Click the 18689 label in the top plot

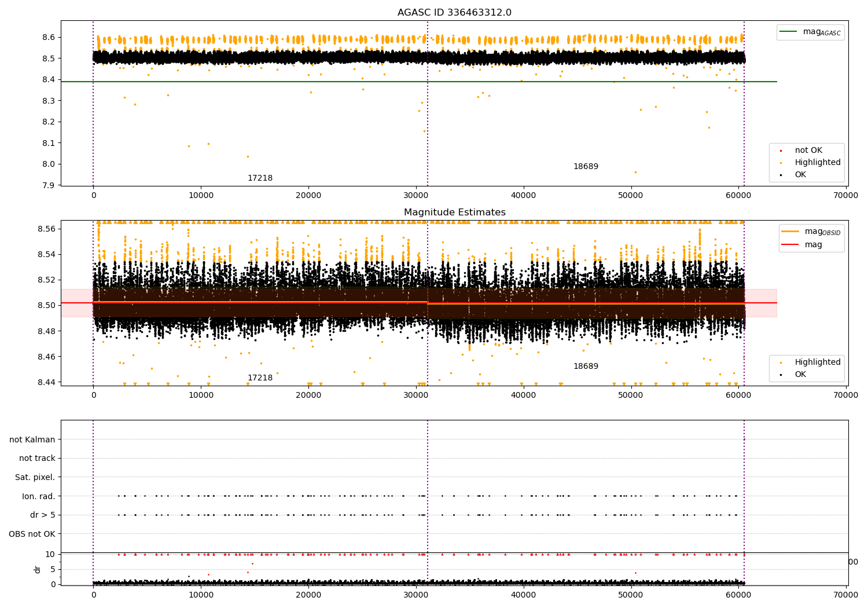586,167
